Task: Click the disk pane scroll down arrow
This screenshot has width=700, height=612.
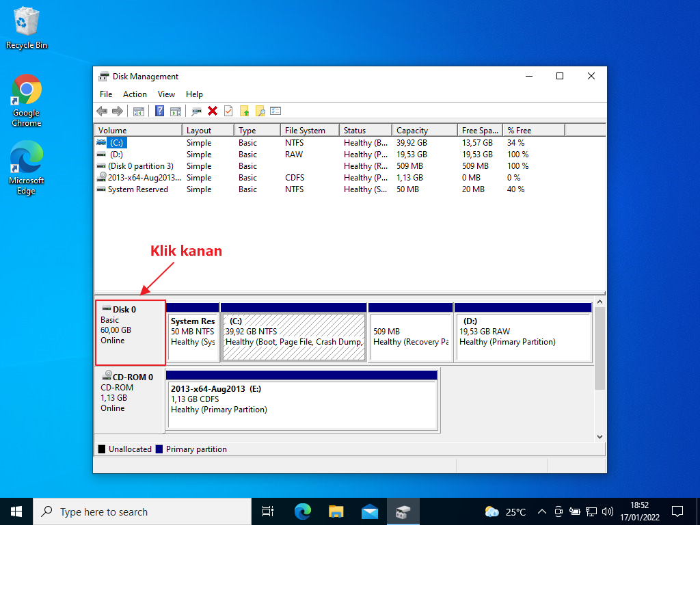Action: [600, 437]
